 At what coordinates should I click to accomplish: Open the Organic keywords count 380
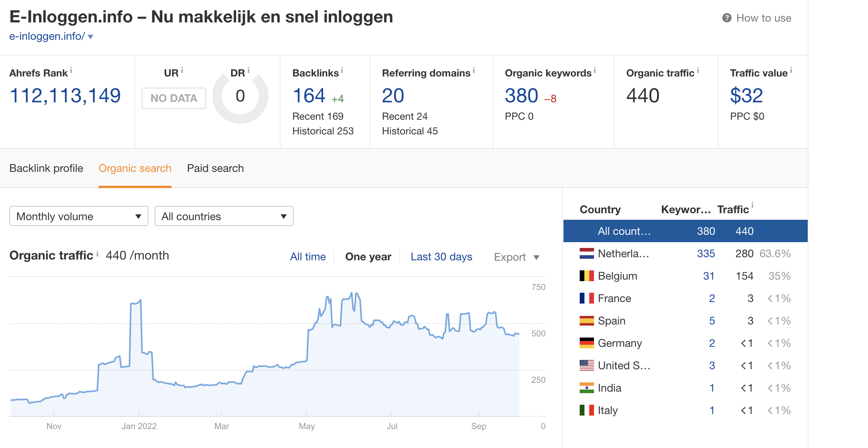522,96
